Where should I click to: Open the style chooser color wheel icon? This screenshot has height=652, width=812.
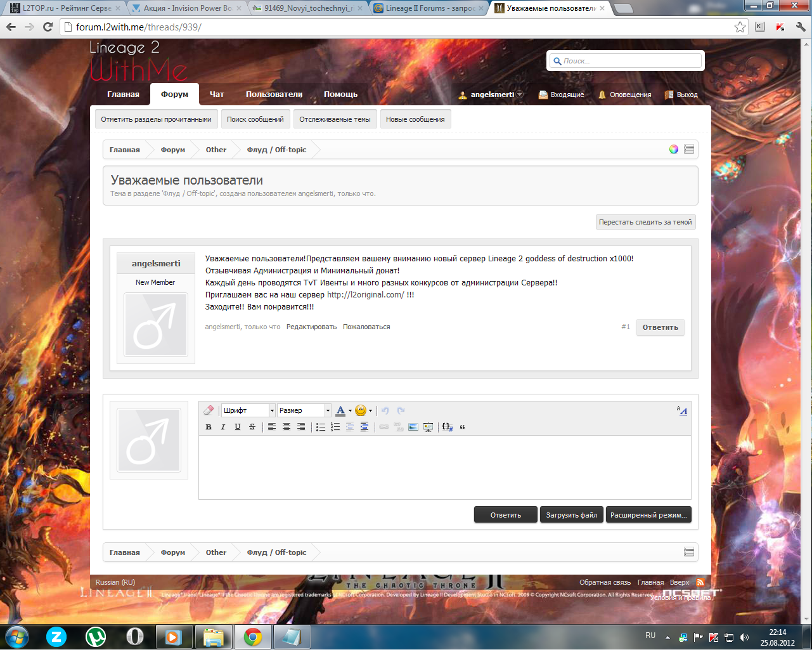click(x=674, y=149)
